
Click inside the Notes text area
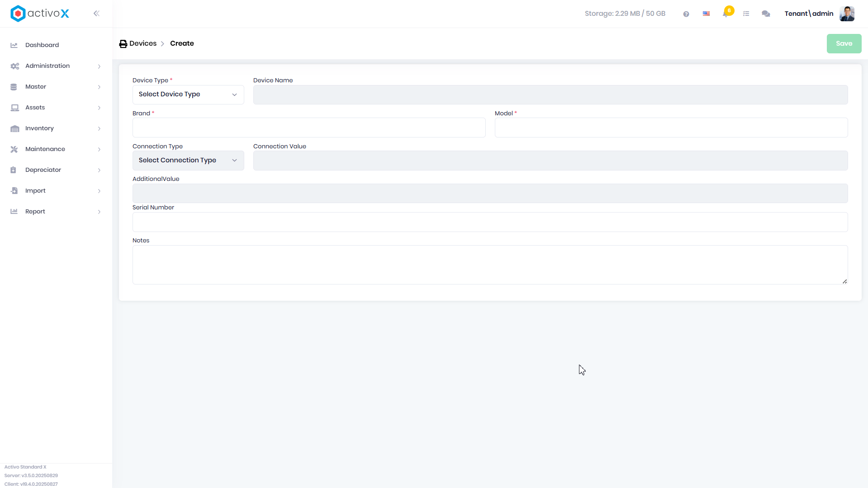[490, 265]
